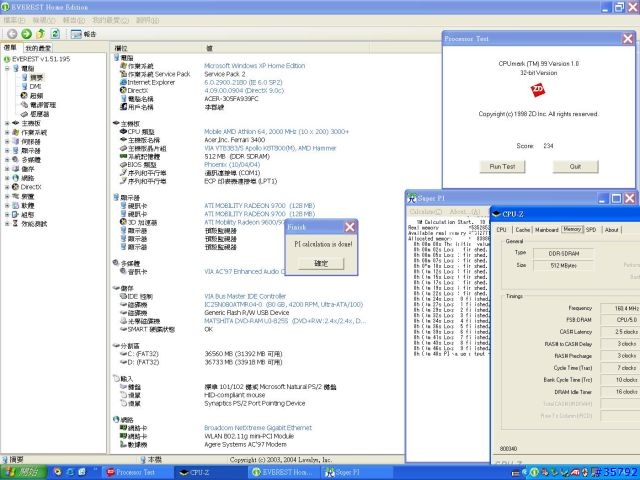Screen dimensions: 640x480
Task: Click the 值 value column header
Action: (286, 48)
